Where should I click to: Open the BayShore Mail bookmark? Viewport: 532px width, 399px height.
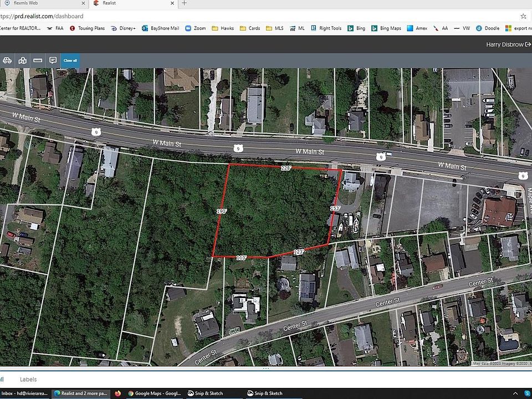[x=161, y=28]
